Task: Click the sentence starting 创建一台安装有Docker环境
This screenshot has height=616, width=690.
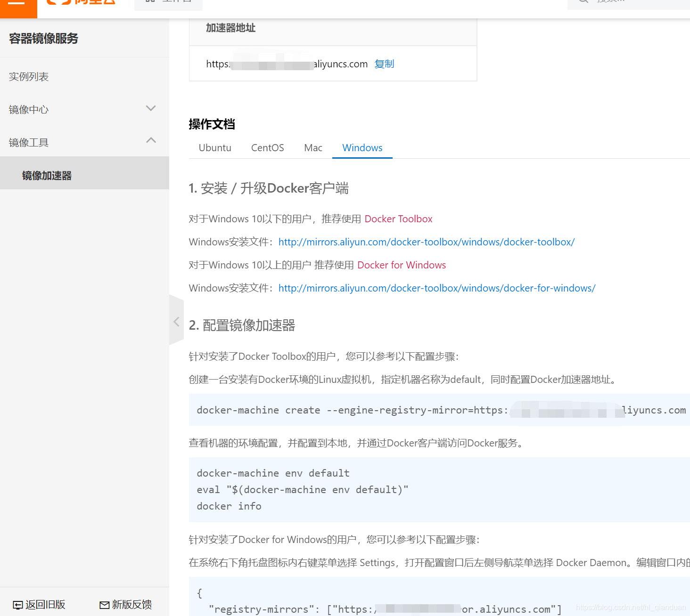Action: 403,380
